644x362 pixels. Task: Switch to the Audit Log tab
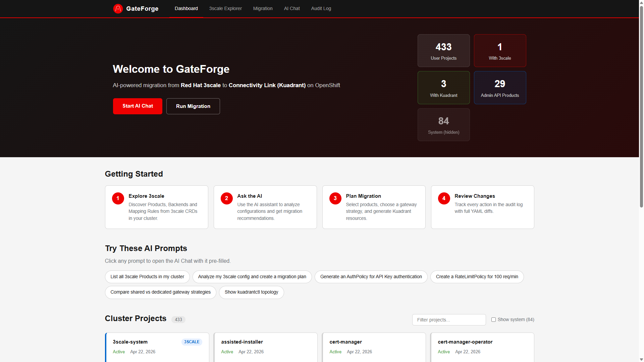click(321, 8)
